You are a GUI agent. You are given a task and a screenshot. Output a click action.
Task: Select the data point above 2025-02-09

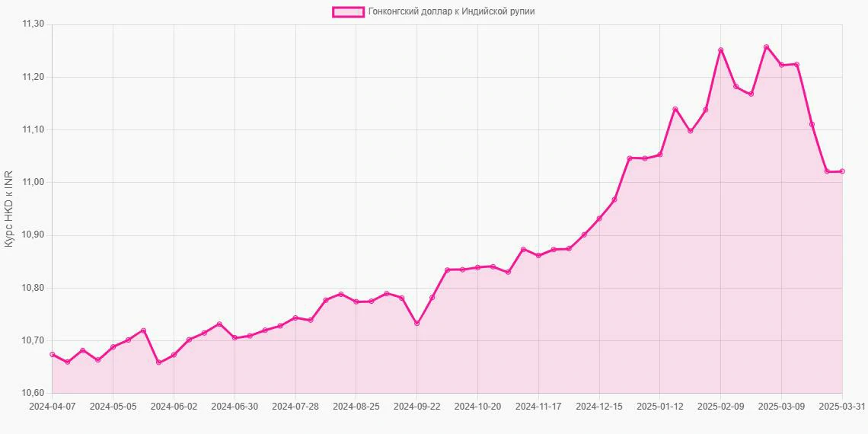pos(720,50)
